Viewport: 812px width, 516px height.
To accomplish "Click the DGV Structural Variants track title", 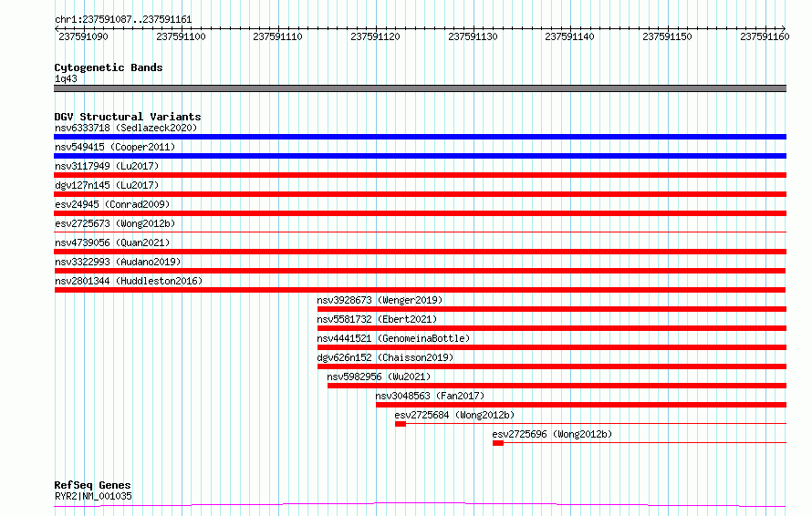I will [x=128, y=117].
